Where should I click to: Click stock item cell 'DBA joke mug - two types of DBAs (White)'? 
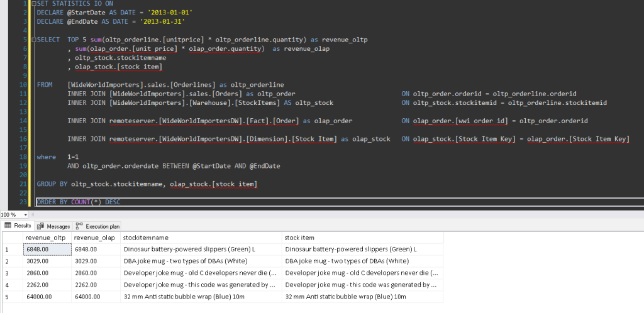[363, 261]
